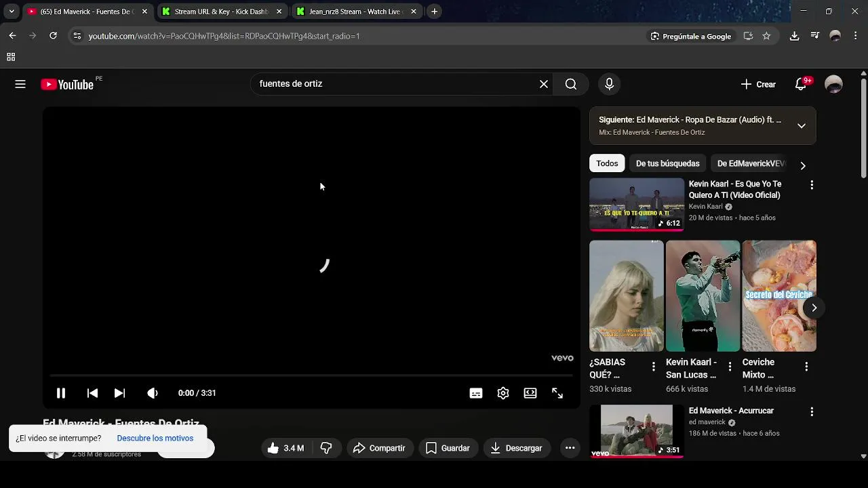Go back in browser history

tap(12, 36)
